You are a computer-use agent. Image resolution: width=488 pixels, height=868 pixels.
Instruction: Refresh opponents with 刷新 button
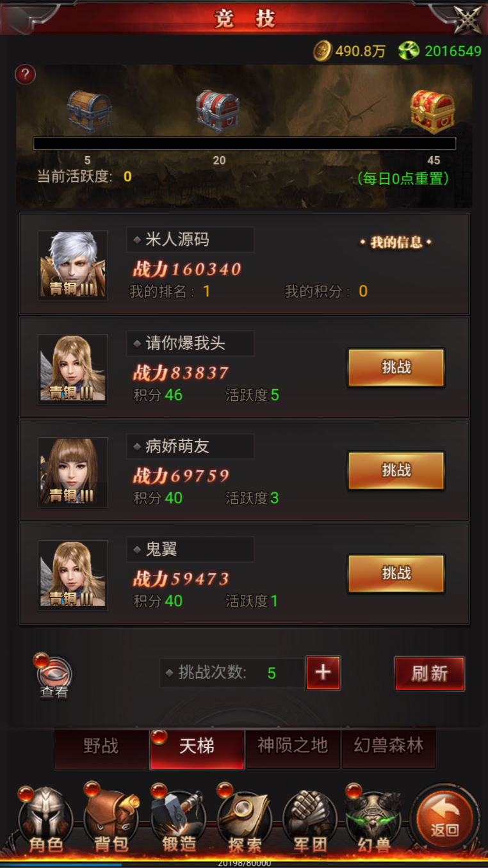click(429, 673)
